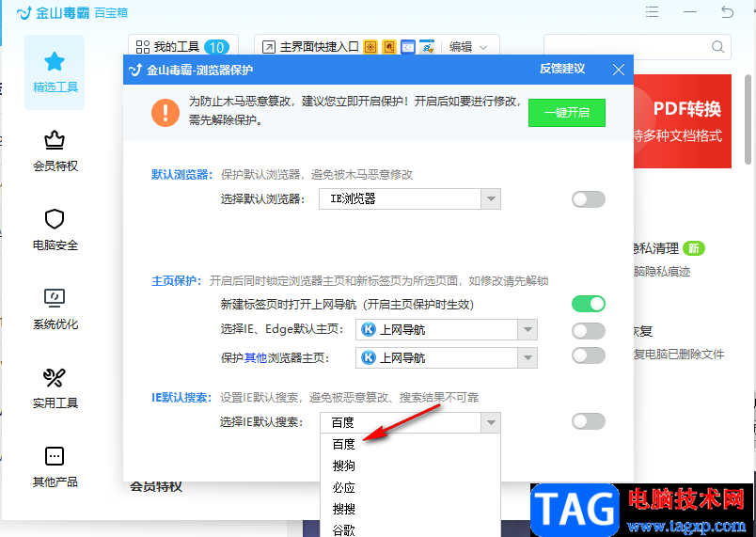The height and width of the screenshot is (537, 756).
Task: Click the orange warning exclamation icon
Action: (165, 113)
